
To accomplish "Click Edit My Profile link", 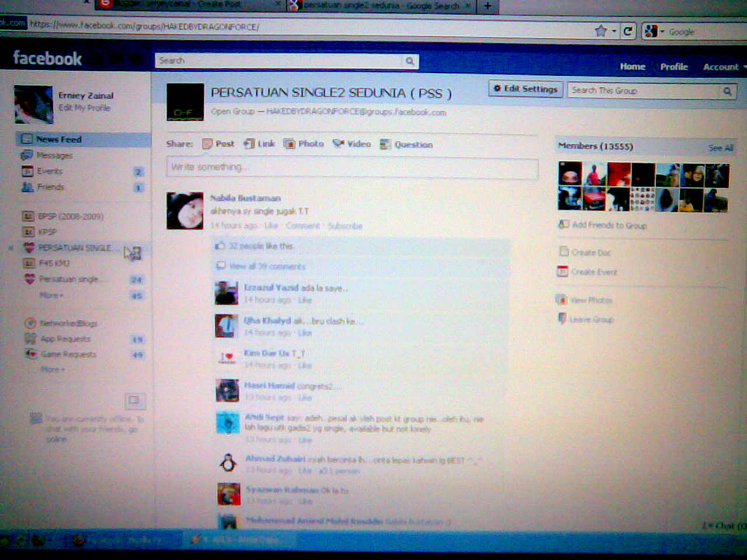I will (84, 108).
